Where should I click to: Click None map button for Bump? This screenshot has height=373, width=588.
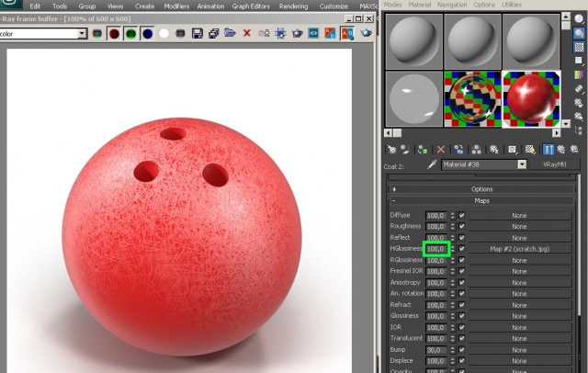519,350
